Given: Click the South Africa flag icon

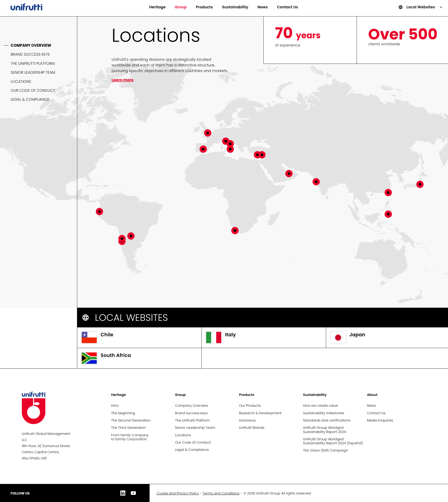Looking at the screenshot, I should coord(89,358).
